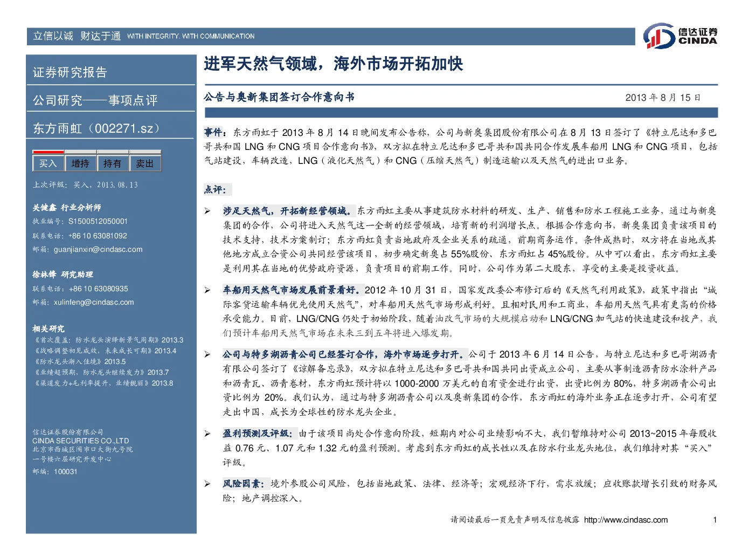Click the title 进军天然气领域，海外市场开拓加快
This screenshot has height=535, width=756.
[334, 64]
